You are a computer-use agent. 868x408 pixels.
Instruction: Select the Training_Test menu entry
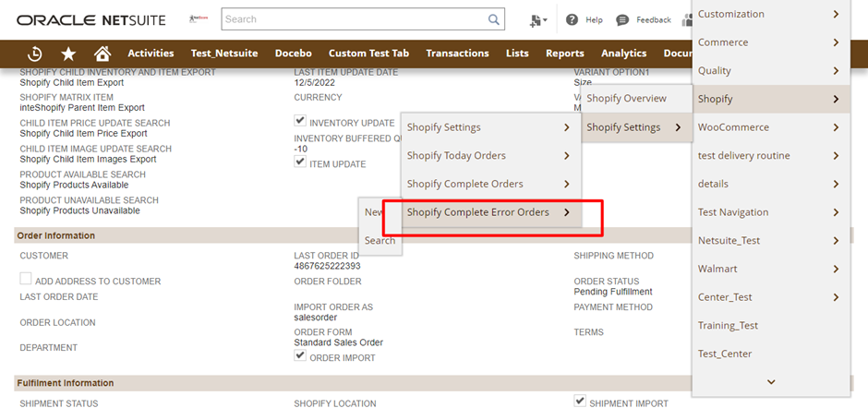tap(770, 326)
